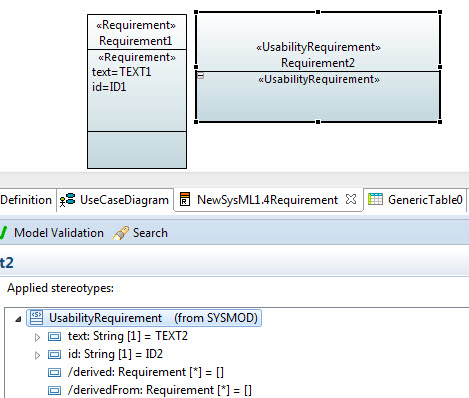Click the UseCaseDiagram tab icon
Viewport: 469px width, 398px height.
tap(67, 200)
